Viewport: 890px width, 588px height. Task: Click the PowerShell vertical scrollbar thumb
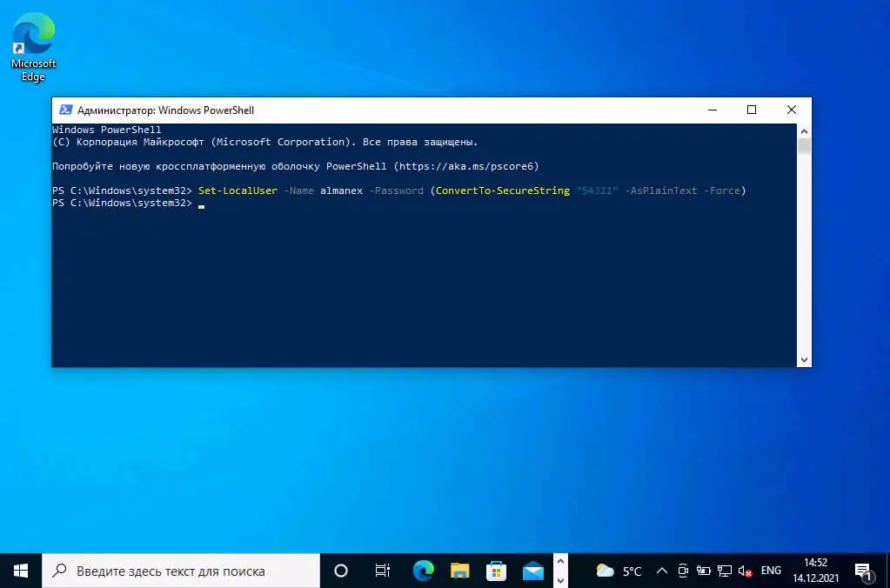pos(804,146)
